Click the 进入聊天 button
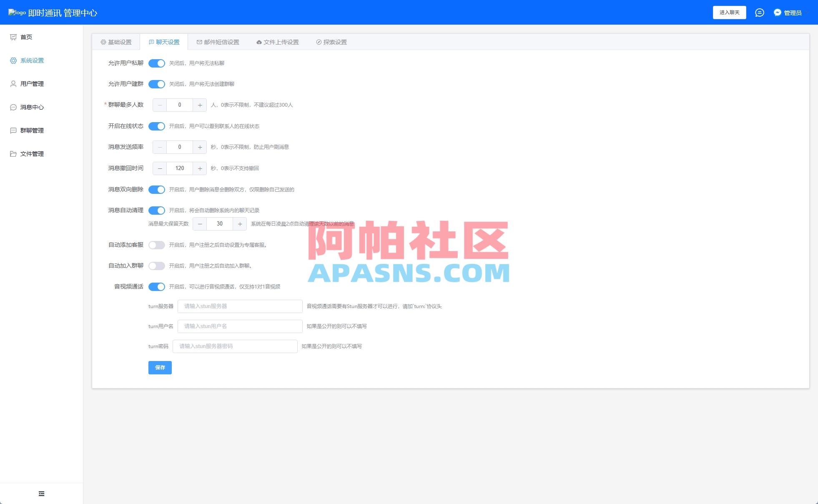The height and width of the screenshot is (504, 818). [x=730, y=12]
